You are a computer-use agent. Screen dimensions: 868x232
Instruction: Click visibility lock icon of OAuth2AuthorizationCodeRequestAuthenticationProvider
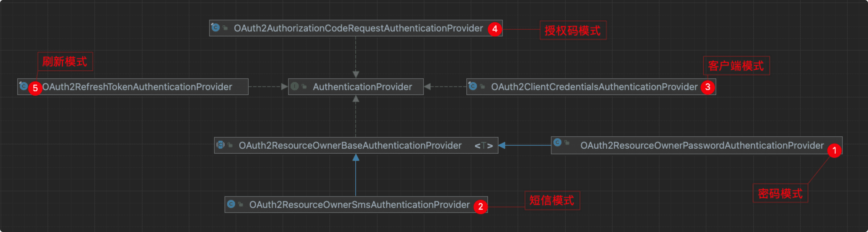225,28
